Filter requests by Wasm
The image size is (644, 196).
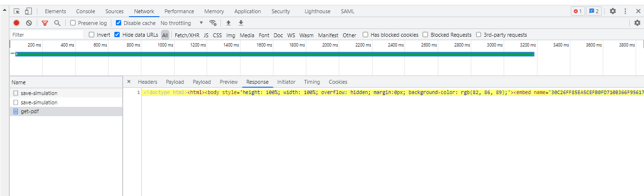pos(306,35)
